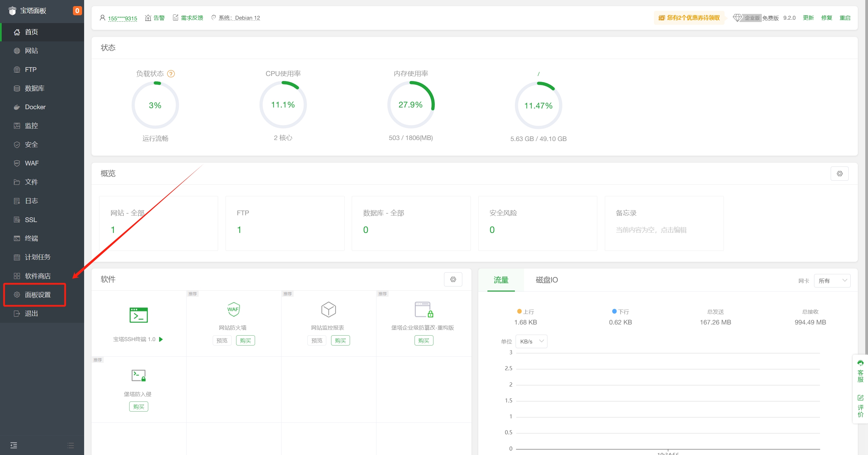
Task: Launch the 宝塔SSH终端 terminal icon
Action: pyautogui.click(x=139, y=315)
